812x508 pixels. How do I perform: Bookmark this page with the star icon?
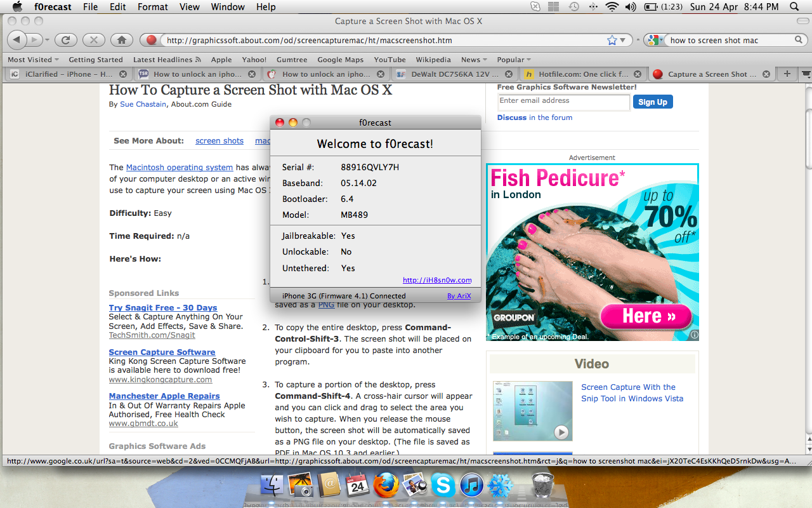coord(612,40)
